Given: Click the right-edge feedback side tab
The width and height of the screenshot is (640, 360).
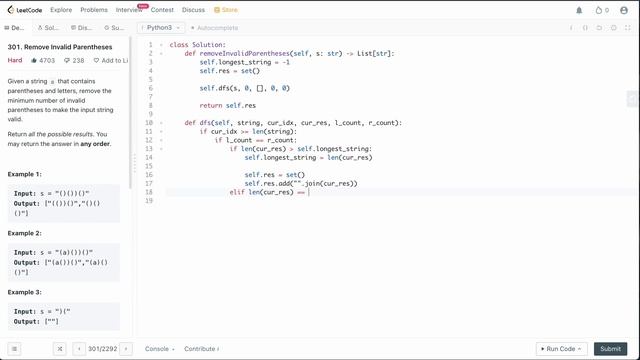Looking at the screenshot, I should coord(632,98).
